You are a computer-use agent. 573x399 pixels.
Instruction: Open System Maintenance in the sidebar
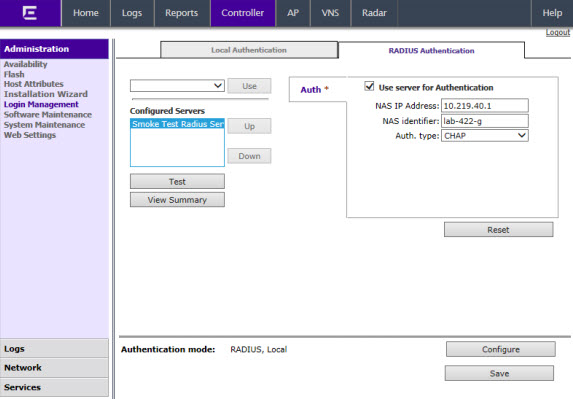[x=44, y=125]
